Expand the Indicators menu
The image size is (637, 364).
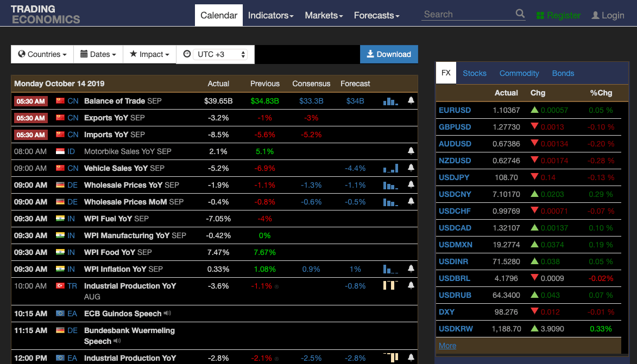click(x=270, y=15)
